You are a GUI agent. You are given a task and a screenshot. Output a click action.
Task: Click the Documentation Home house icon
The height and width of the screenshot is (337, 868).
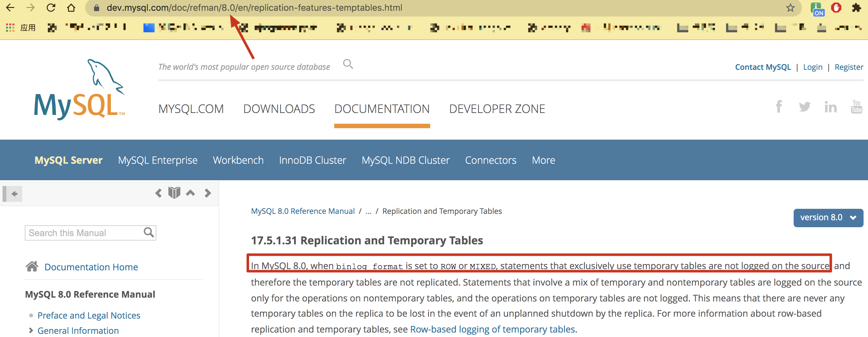tap(32, 266)
